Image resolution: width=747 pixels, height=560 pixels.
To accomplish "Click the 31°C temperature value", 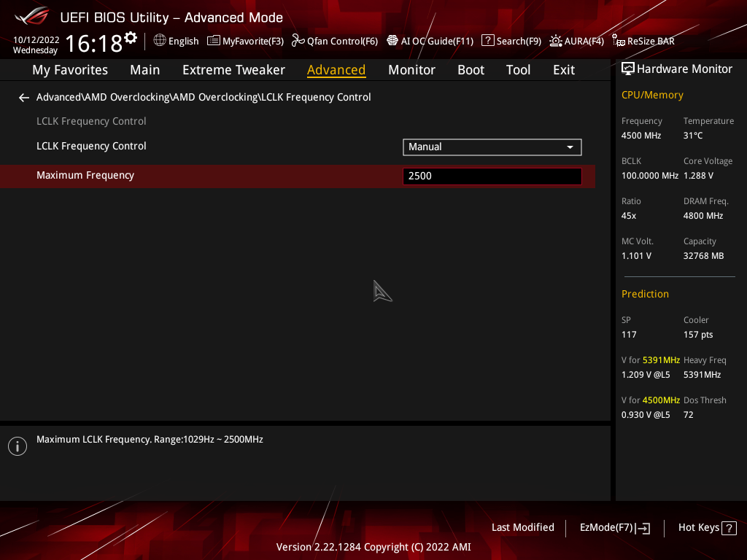I will (693, 136).
